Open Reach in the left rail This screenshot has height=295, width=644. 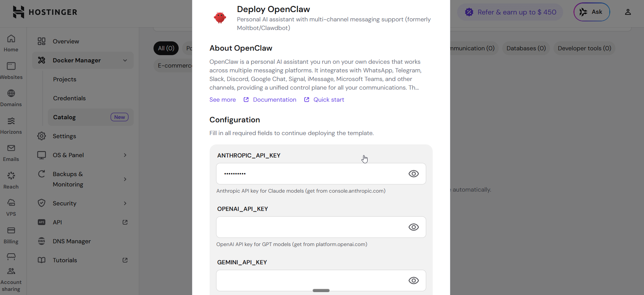tap(11, 181)
